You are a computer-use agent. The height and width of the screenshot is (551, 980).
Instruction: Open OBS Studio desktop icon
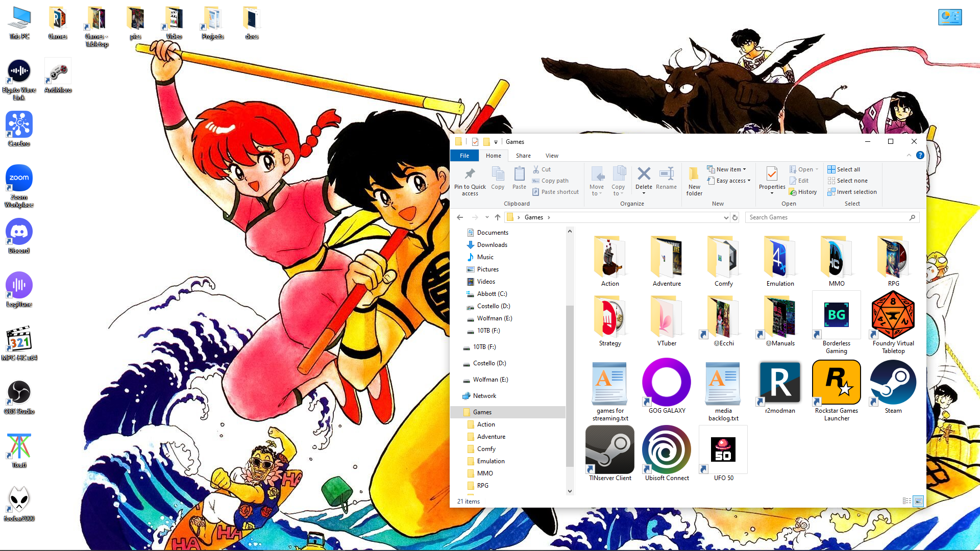pos(19,396)
